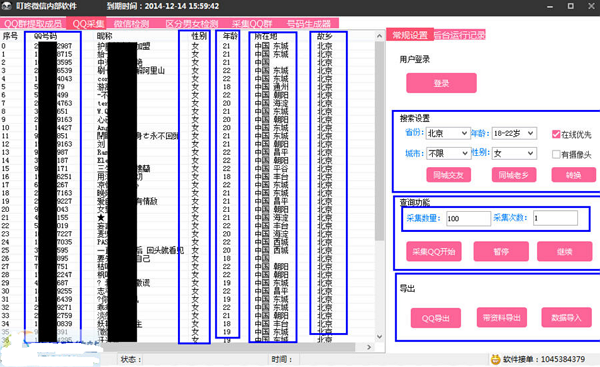Go to the 区分男女检测 tab
600x367 pixels.
tap(192, 24)
